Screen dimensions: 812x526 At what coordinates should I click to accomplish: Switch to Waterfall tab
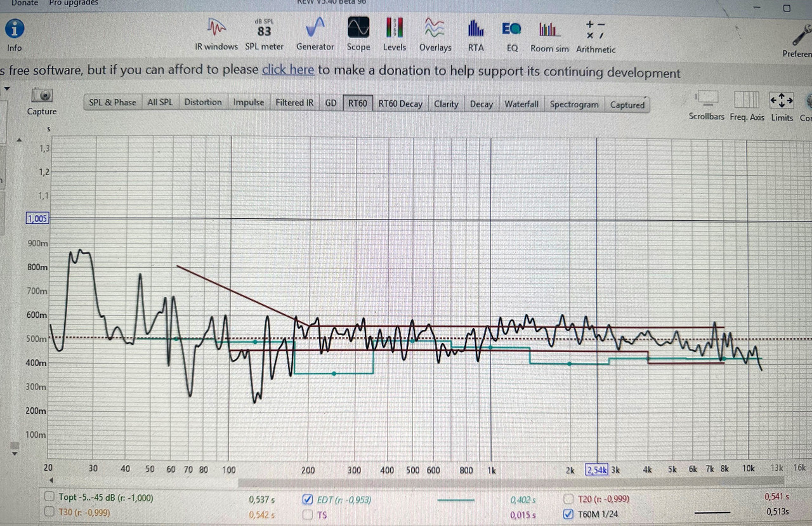point(521,104)
